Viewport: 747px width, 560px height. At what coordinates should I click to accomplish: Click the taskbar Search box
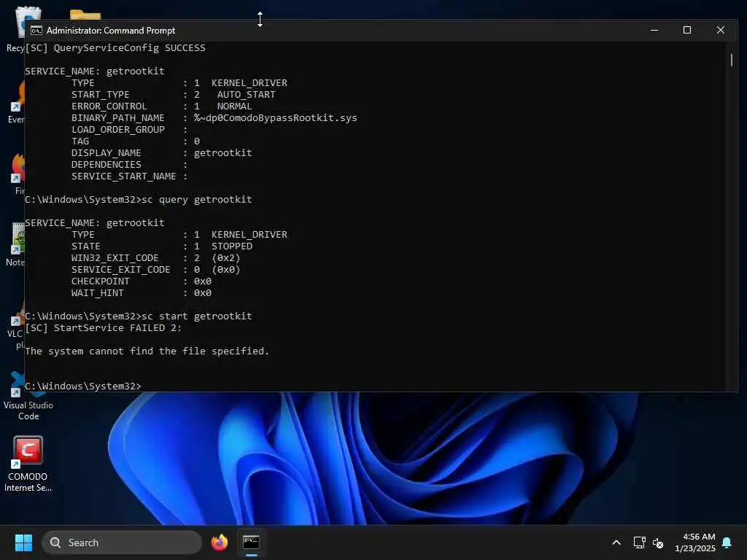pos(122,542)
